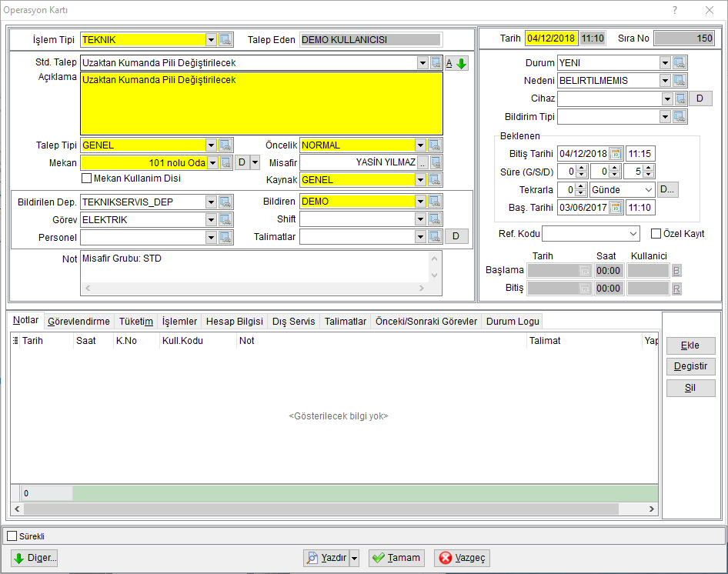Expand the Talep Tipi dropdown
This screenshot has width=728, height=574.
[212, 145]
